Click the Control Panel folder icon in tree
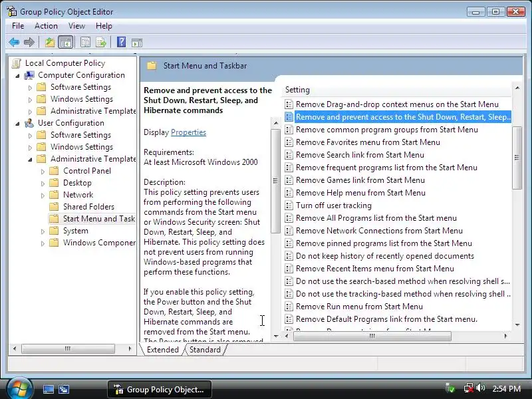 (x=54, y=171)
